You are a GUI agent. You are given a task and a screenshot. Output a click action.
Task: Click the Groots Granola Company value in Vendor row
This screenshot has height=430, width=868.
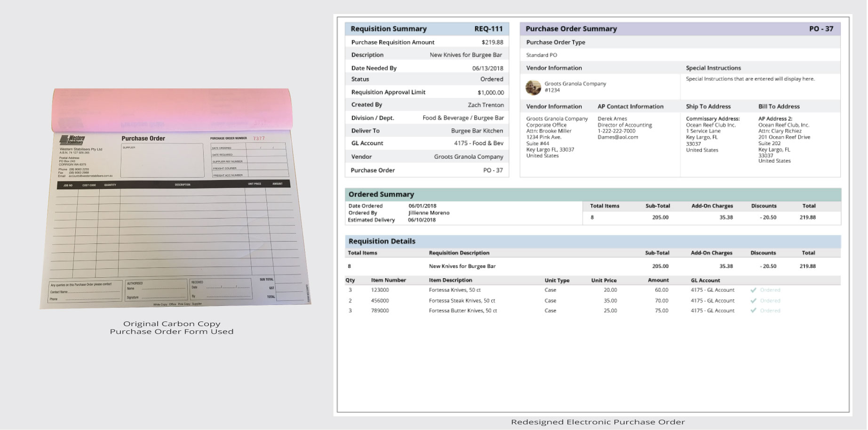click(x=468, y=157)
